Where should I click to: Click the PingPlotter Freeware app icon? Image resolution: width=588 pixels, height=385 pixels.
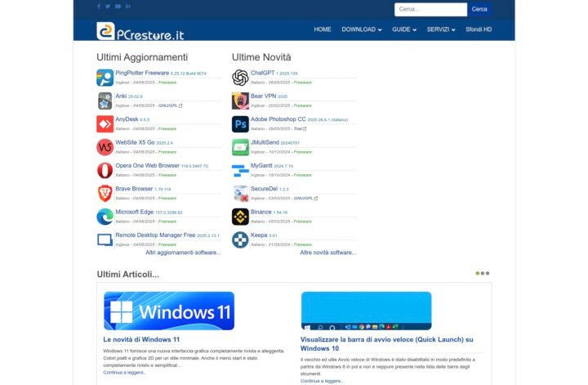105,78
